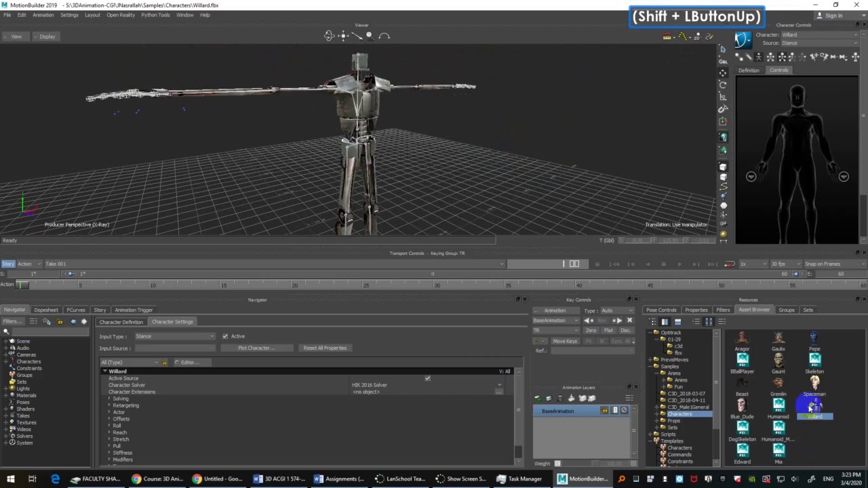Pick the Select arrow tool in viewer toolbar
This screenshot has height=488, width=868.
point(723,49)
